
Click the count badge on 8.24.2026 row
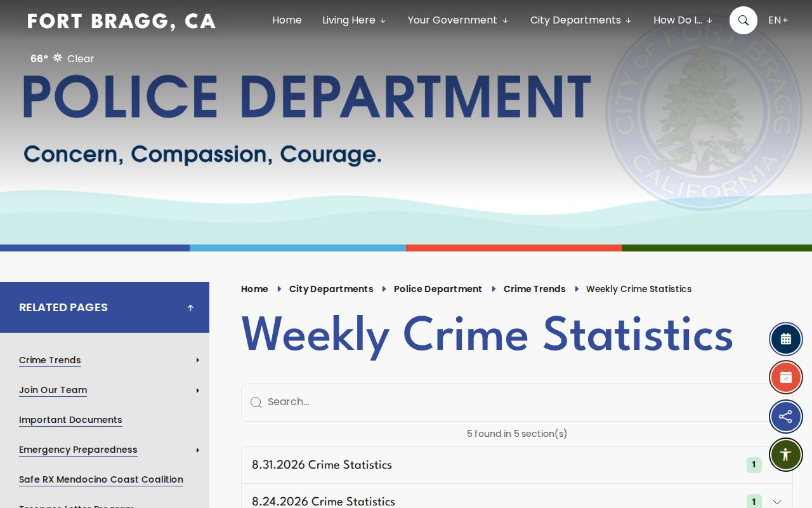coord(754,502)
